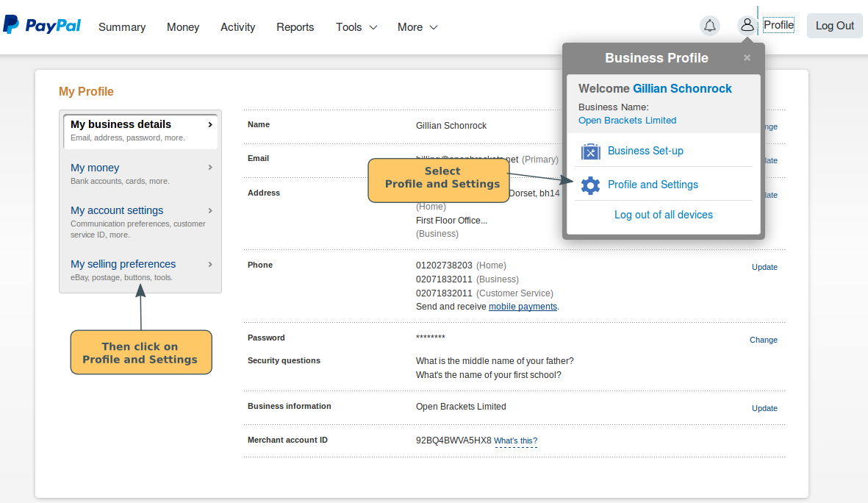The width and height of the screenshot is (868, 503).
Task: Close the Business Profile popup
Action: pyautogui.click(x=747, y=57)
